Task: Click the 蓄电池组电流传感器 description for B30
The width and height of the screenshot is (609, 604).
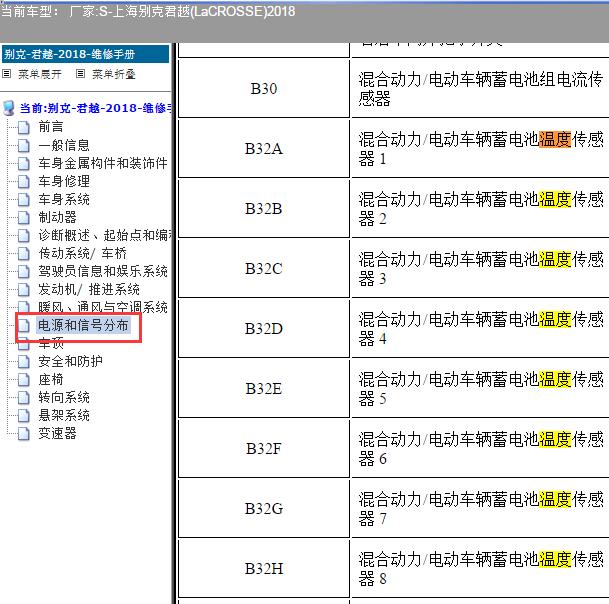Action: [x=481, y=89]
